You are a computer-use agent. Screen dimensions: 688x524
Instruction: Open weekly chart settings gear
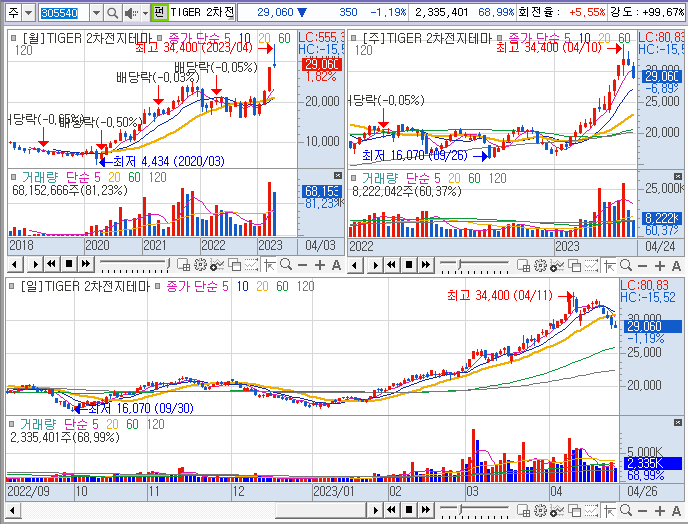pyautogui.click(x=541, y=265)
